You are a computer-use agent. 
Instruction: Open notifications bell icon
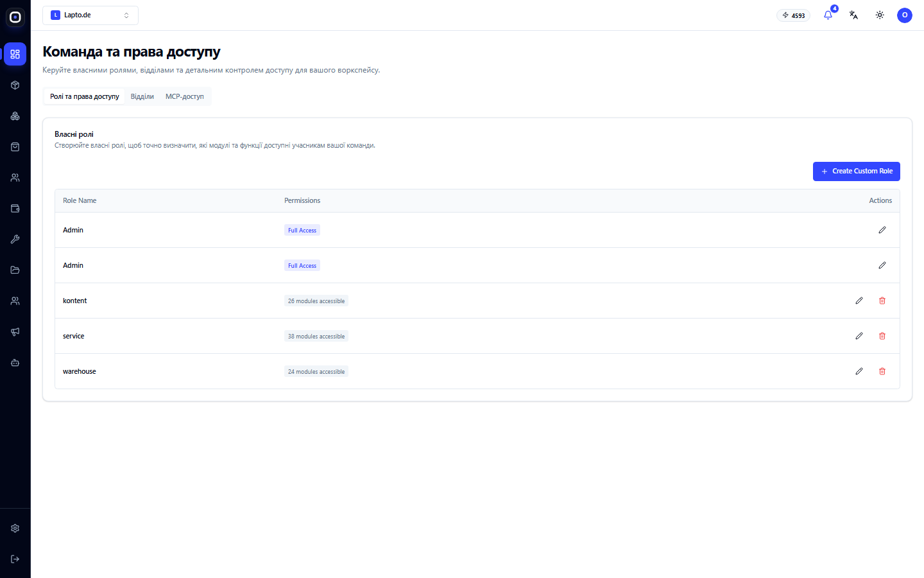[x=828, y=15]
